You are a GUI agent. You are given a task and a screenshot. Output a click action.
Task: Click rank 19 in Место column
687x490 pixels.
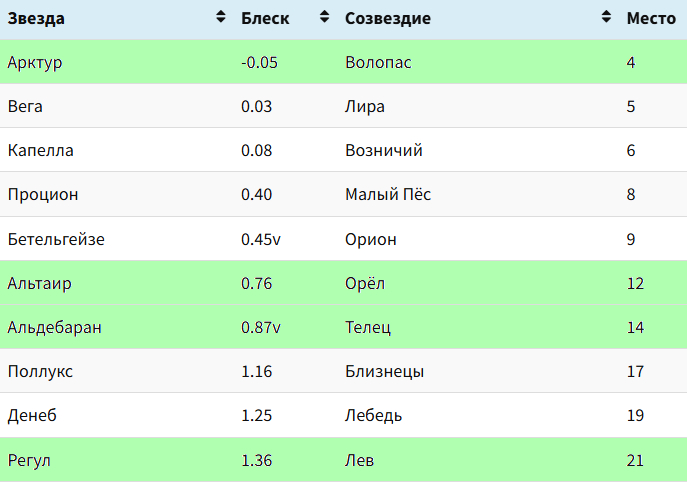[x=635, y=415]
